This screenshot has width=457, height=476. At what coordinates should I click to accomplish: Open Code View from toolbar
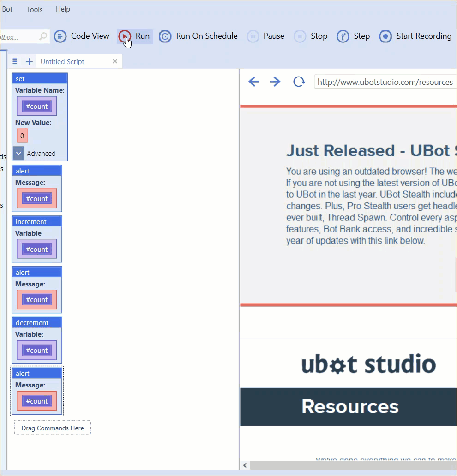pos(81,36)
